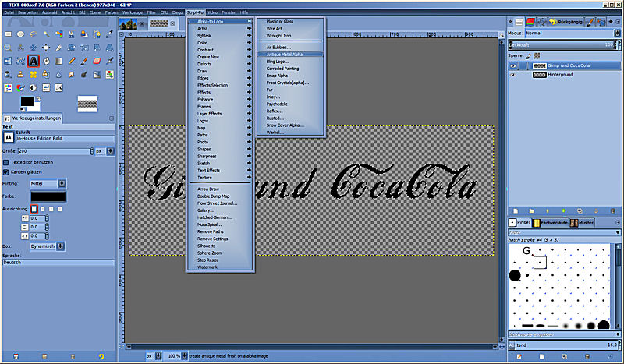Select the Gimp und CocaCola layer thumbnail
Image resolution: width=624 pixels, height=364 pixels.
(539, 66)
